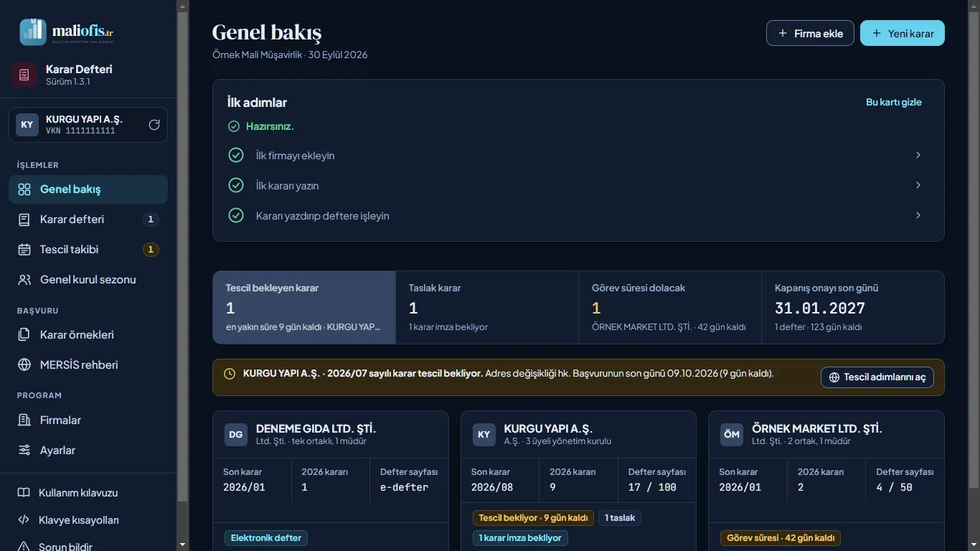
Task: Click the check circle next to İlk kararı yazın
Action: click(x=235, y=185)
